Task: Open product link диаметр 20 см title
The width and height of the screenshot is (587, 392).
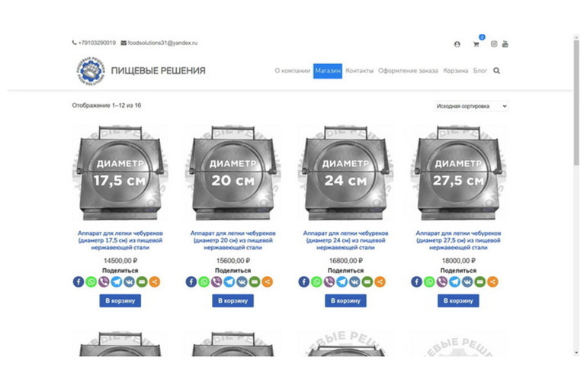Action: click(x=233, y=240)
